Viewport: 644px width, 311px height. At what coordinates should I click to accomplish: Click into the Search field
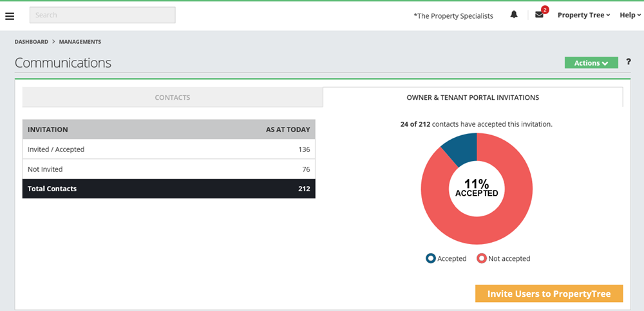pos(102,15)
